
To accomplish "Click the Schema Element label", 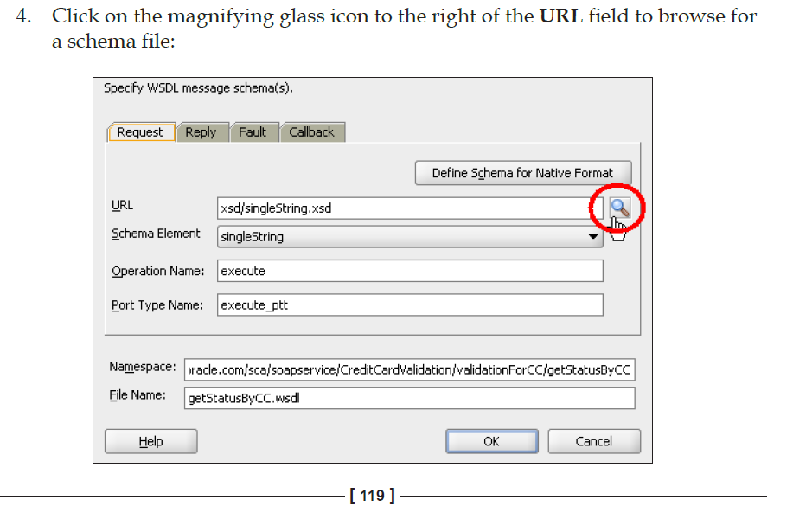I will (x=156, y=234).
